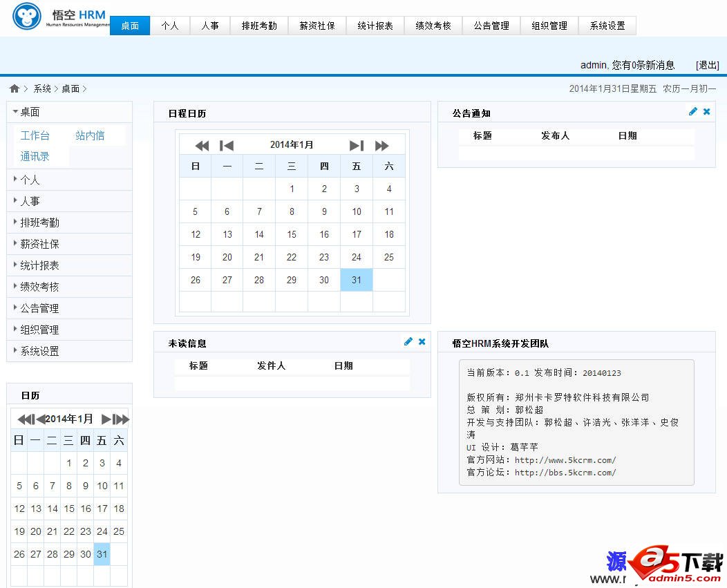Viewport: 727px width, 588px height.
Task: Go to next year in 日程日历 calendar
Action: coord(381,145)
